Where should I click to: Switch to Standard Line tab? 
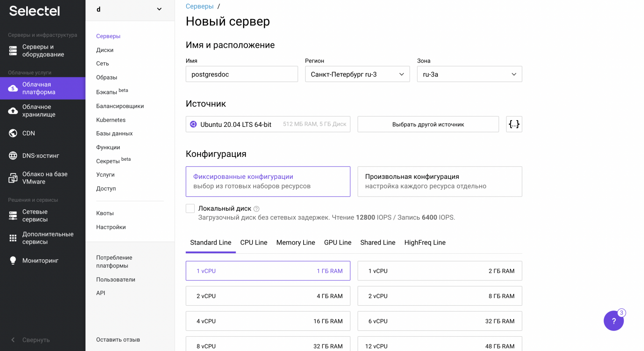click(211, 243)
